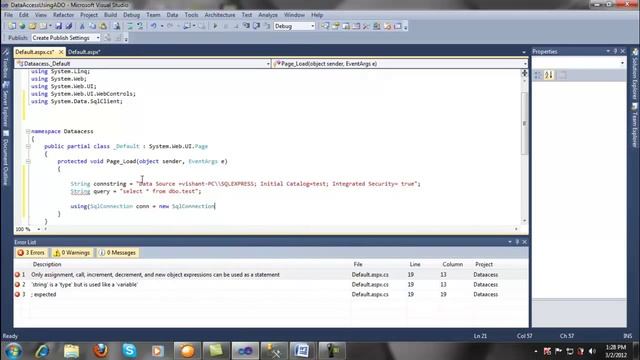Click the clock showing 1:28 PM
640x360 pixels.
point(616,347)
